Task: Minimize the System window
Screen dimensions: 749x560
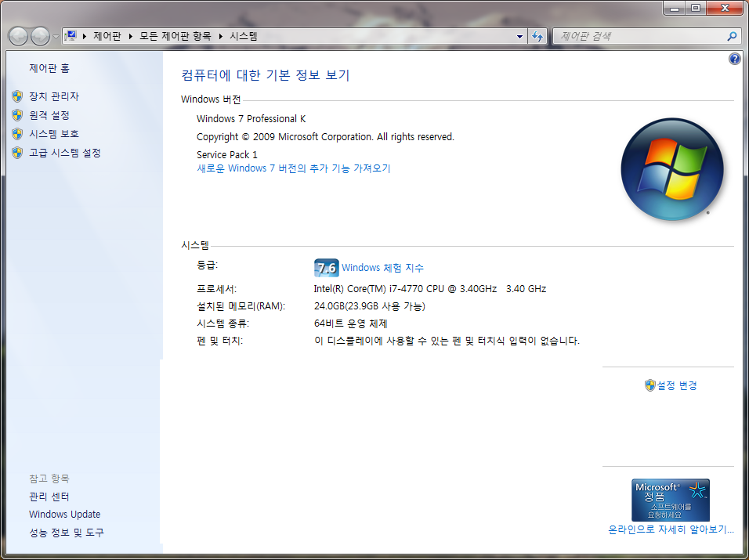Action: tap(675, 8)
